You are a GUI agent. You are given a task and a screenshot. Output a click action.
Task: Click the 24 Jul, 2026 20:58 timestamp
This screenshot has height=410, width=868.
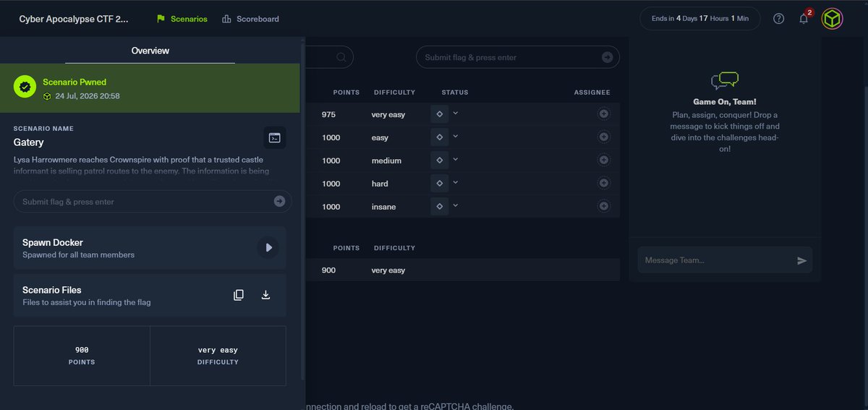pyautogui.click(x=88, y=96)
